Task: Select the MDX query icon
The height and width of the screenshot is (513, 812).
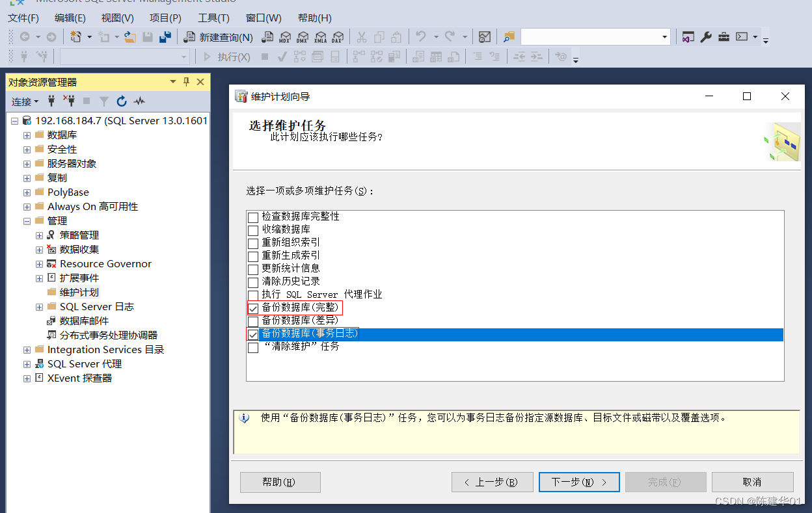Action: point(285,36)
